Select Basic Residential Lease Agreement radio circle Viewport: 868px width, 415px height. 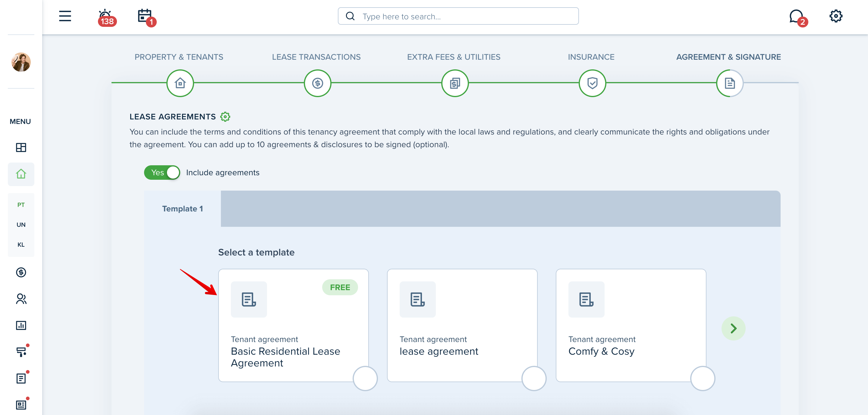click(x=365, y=378)
